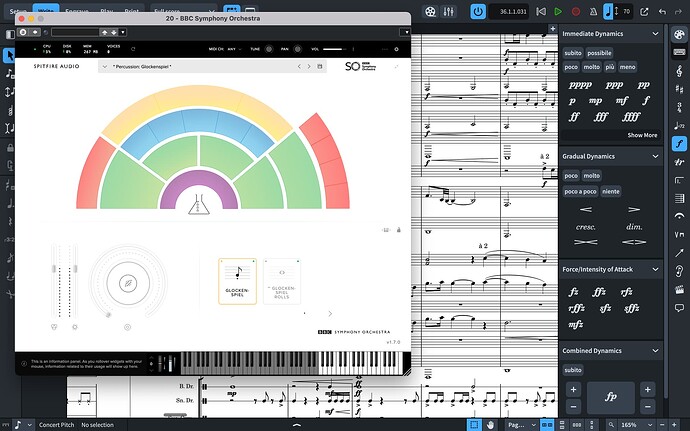Image resolution: width=690 pixels, height=431 pixels.
Task: Open the Lines panel arrow icon
Action: point(679,253)
